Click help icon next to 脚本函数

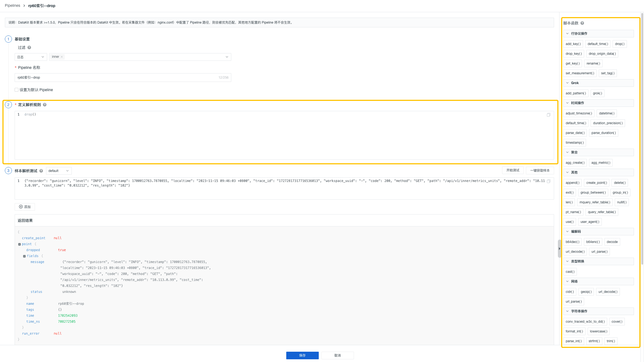tap(582, 23)
